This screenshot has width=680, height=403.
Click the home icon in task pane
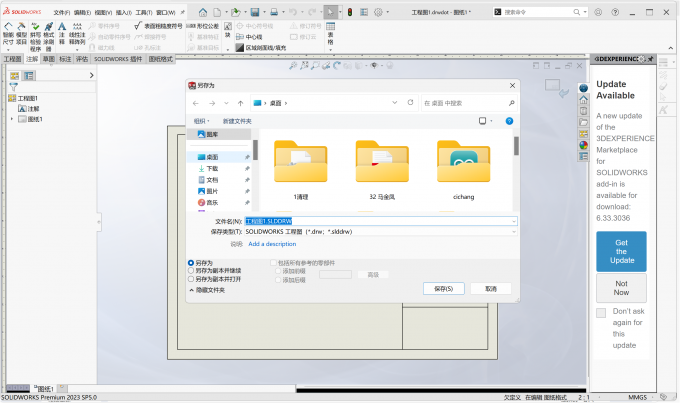click(583, 99)
